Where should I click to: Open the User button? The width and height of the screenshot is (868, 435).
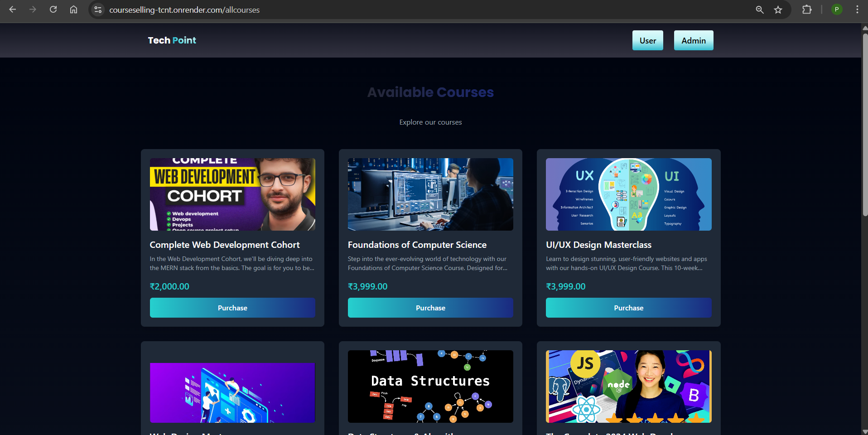[x=647, y=40]
